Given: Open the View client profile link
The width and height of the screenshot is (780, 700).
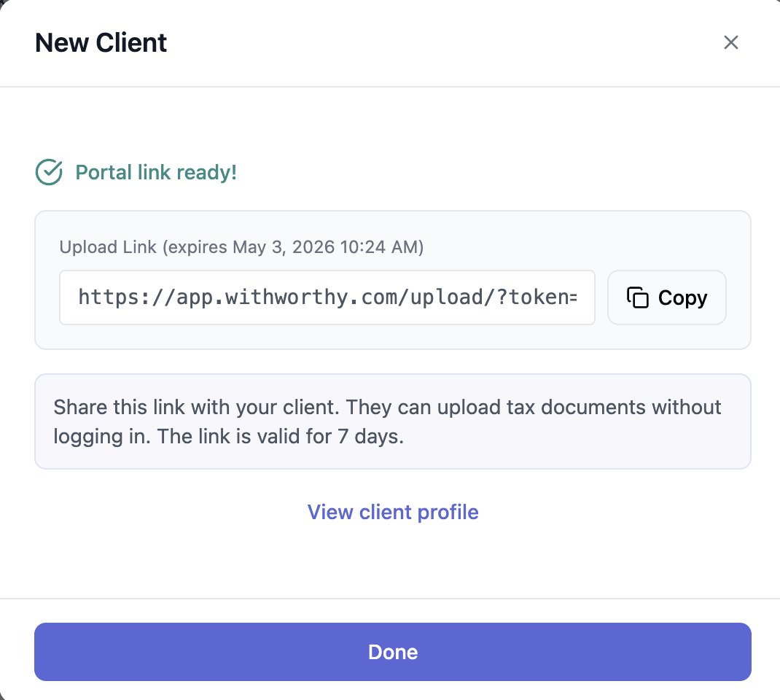Looking at the screenshot, I should (393, 512).
